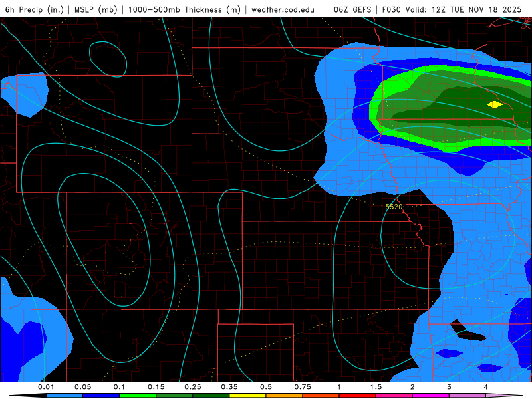This screenshot has height=399, width=532.
Task: Click the 0.1 legend value
Action: pos(119,387)
